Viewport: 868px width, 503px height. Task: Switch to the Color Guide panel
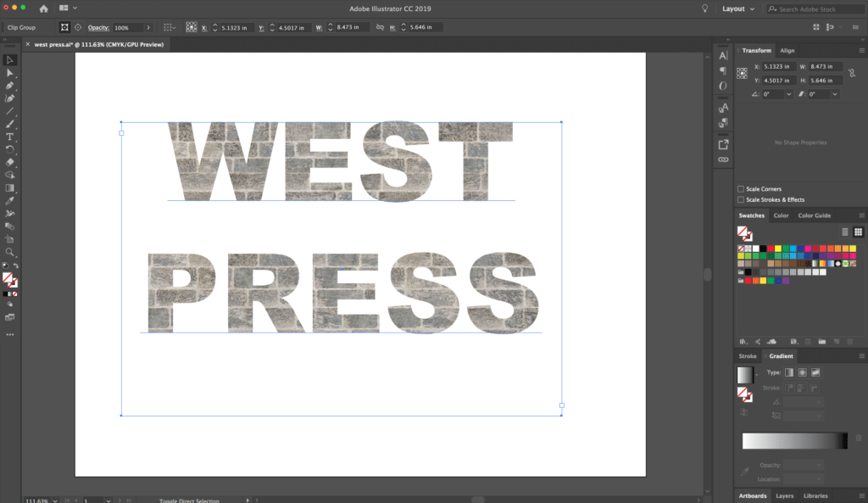(814, 215)
